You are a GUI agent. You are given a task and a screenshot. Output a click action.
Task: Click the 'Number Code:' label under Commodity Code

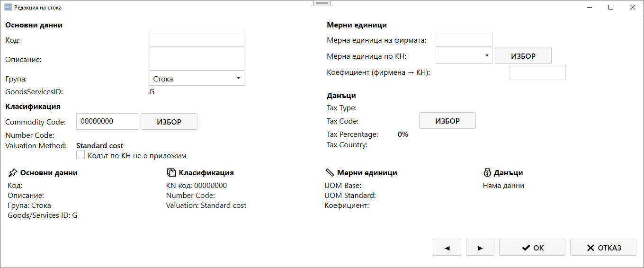pyautogui.click(x=30, y=135)
